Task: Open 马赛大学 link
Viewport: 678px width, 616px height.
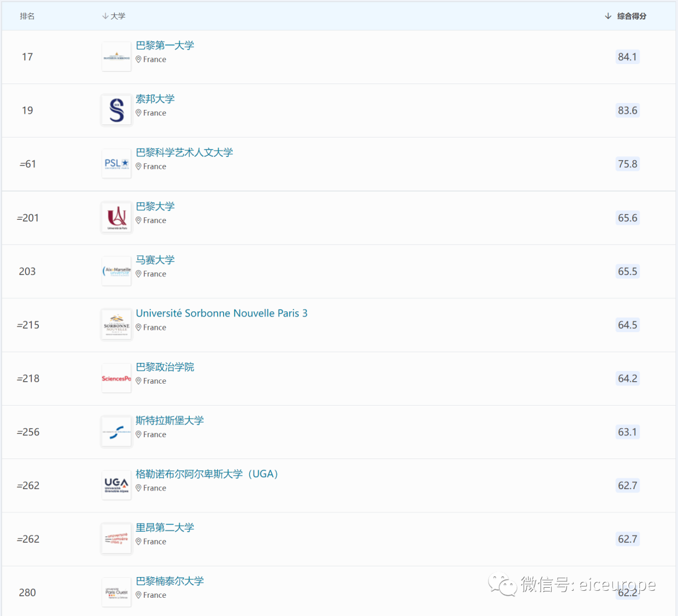Action: [x=155, y=260]
